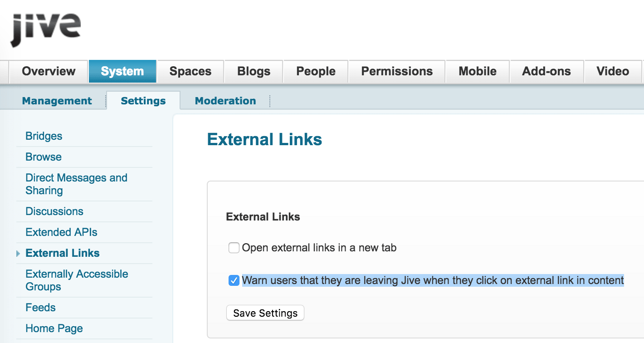Click the Jive logo
644x343 pixels.
pyautogui.click(x=45, y=29)
